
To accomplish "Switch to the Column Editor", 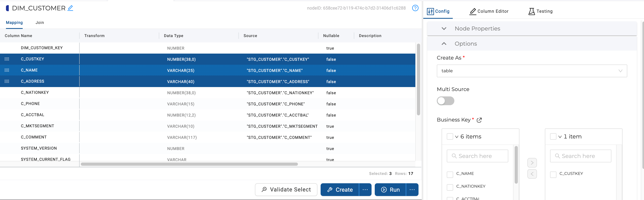I will [x=489, y=11].
